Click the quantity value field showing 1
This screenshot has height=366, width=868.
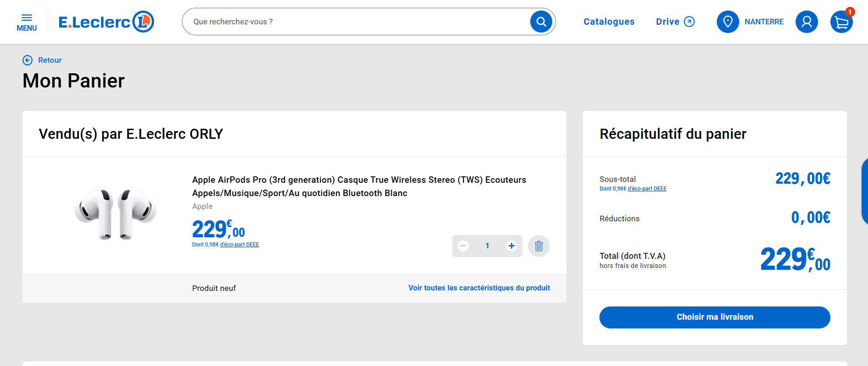tap(487, 246)
